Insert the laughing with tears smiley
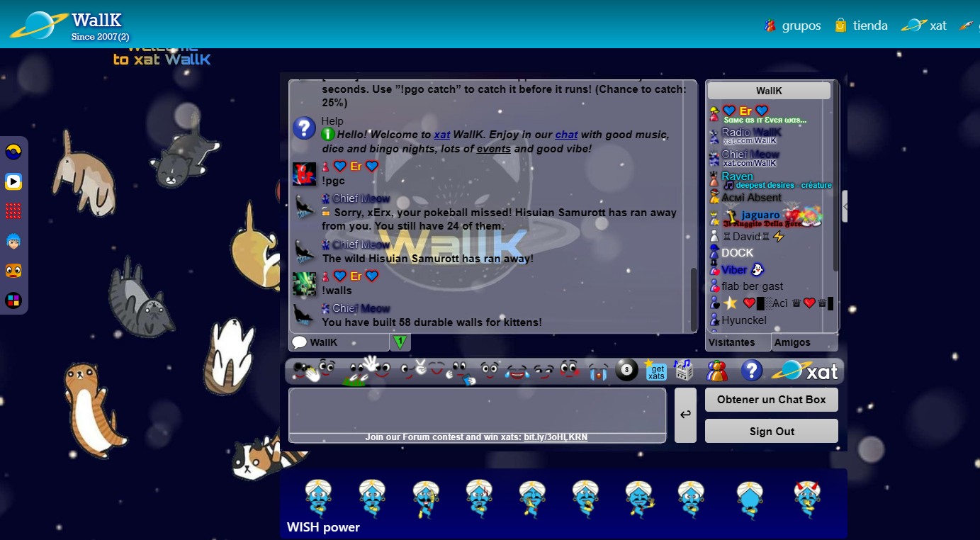The width and height of the screenshot is (980, 540). tap(517, 371)
